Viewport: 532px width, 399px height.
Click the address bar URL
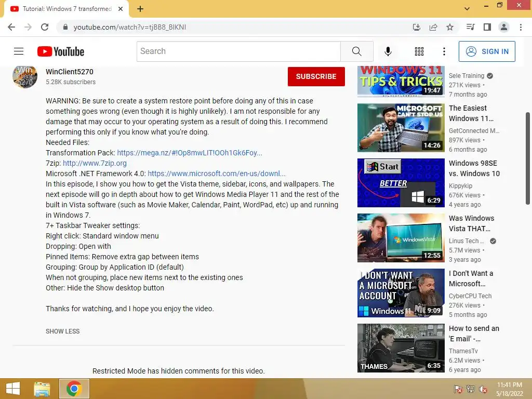pos(129,27)
